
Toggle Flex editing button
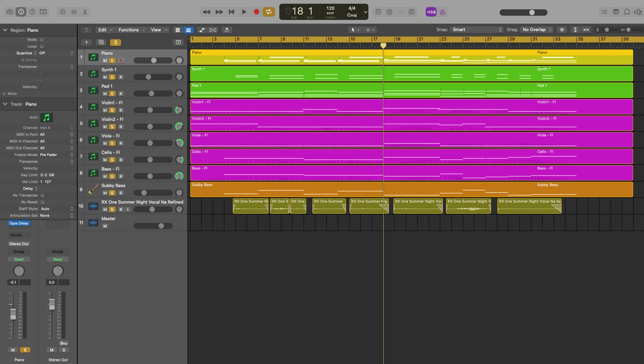(x=213, y=30)
